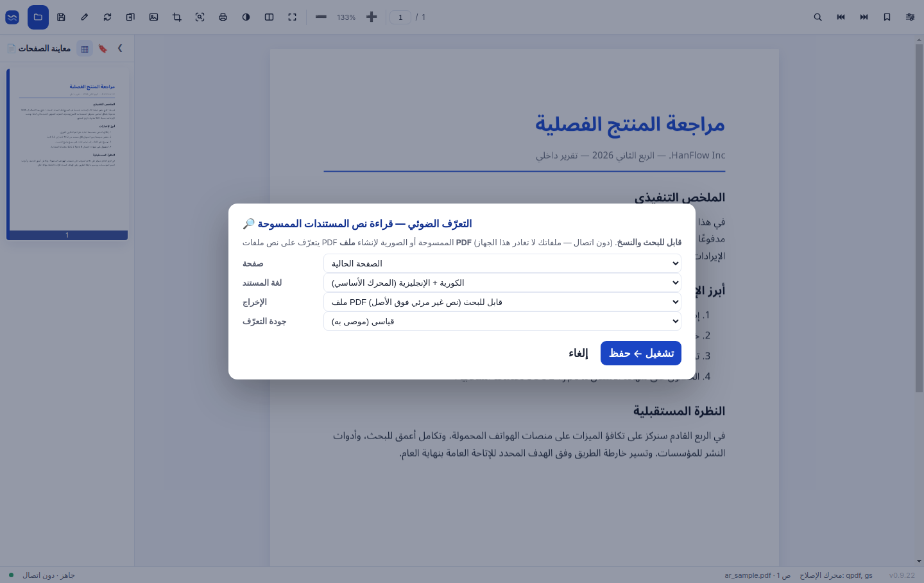Click the v0.9.22 version label
Image resolution: width=924 pixels, height=583 pixels.
point(902,575)
